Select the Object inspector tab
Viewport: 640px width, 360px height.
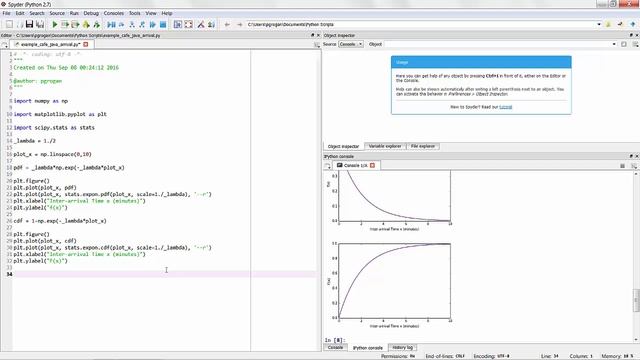pos(343,146)
